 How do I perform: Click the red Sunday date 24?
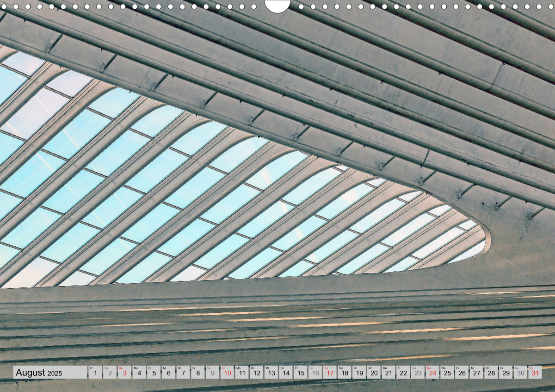[433, 372]
